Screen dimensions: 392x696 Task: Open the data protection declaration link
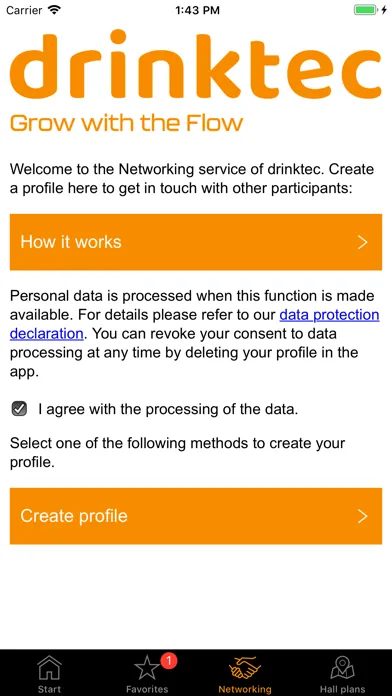click(194, 324)
